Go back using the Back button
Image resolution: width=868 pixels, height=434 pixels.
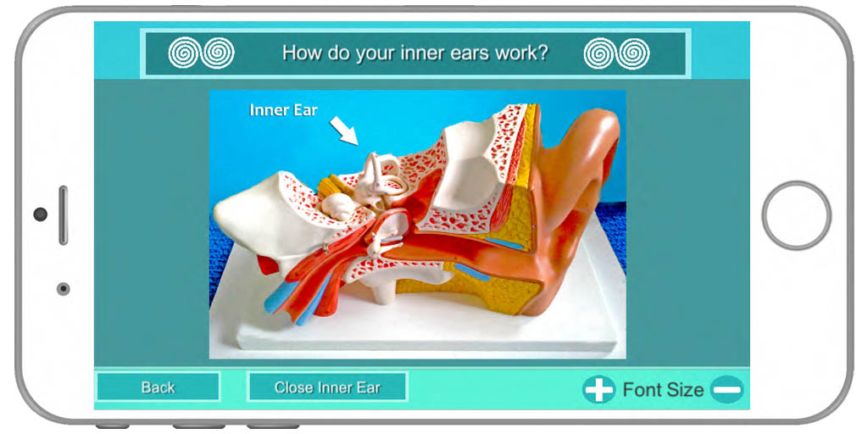[159, 387]
